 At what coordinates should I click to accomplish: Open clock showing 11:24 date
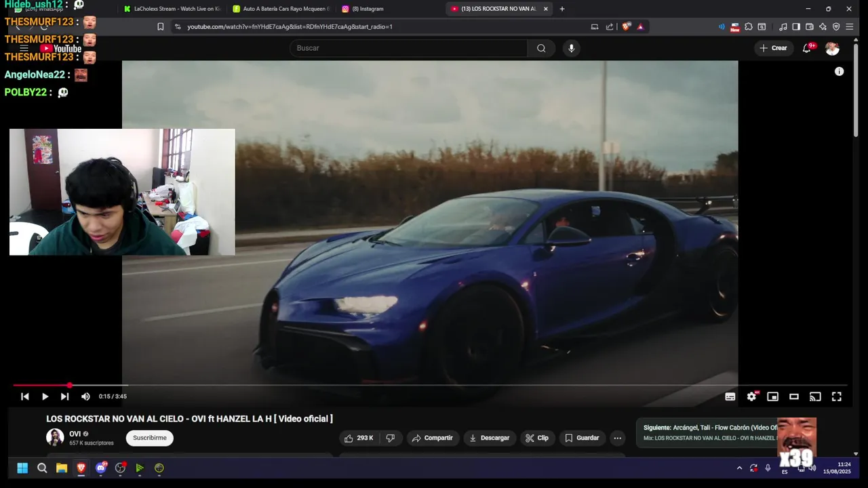click(x=837, y=468)
